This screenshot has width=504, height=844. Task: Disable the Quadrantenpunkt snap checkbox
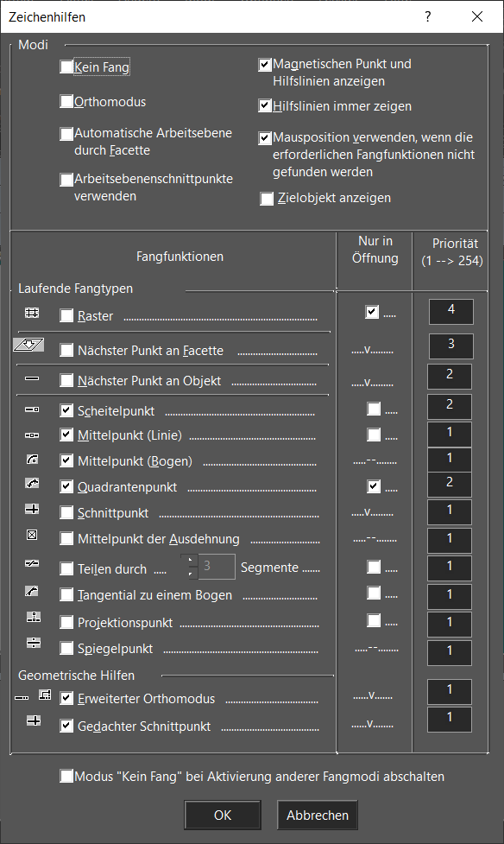tap(66, 486)
